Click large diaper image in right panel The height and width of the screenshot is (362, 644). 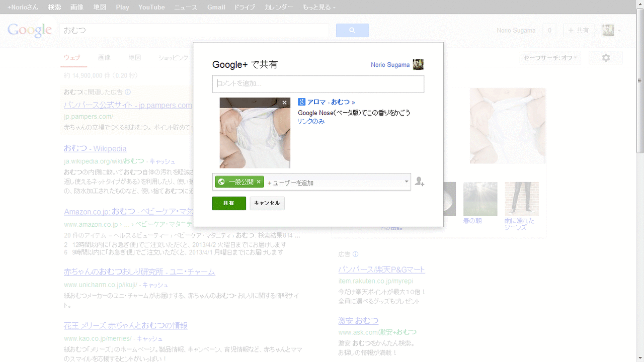pos(508,126)
